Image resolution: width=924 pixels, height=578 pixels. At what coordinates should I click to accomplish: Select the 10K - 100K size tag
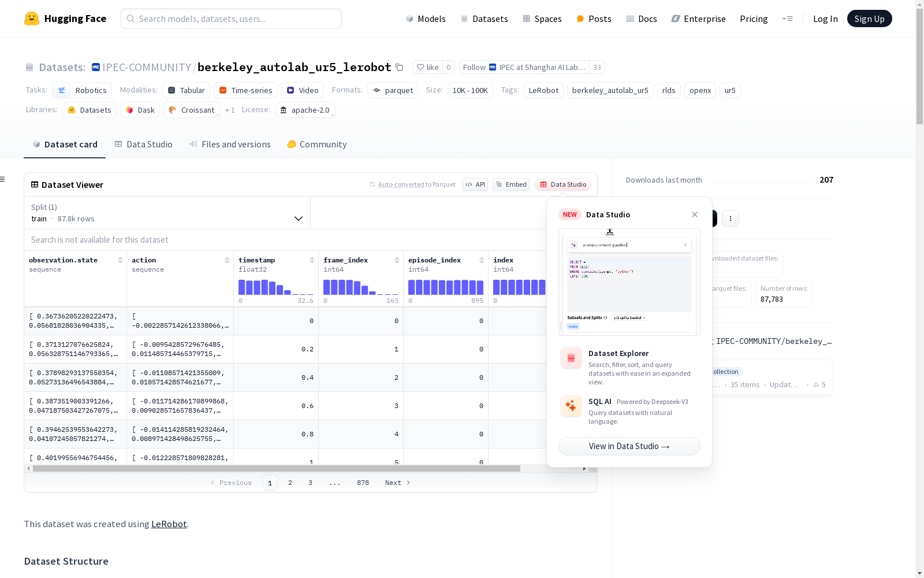coord(470,90)
